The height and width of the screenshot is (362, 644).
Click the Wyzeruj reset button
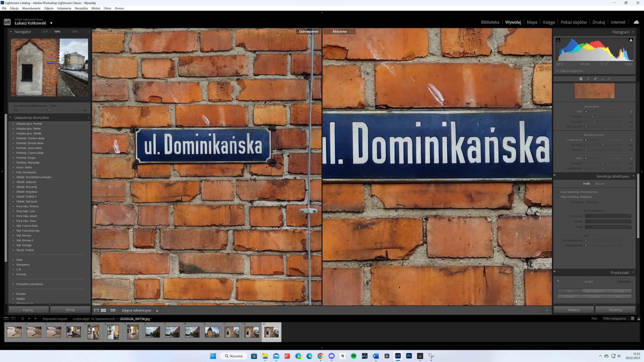point(615,310)
